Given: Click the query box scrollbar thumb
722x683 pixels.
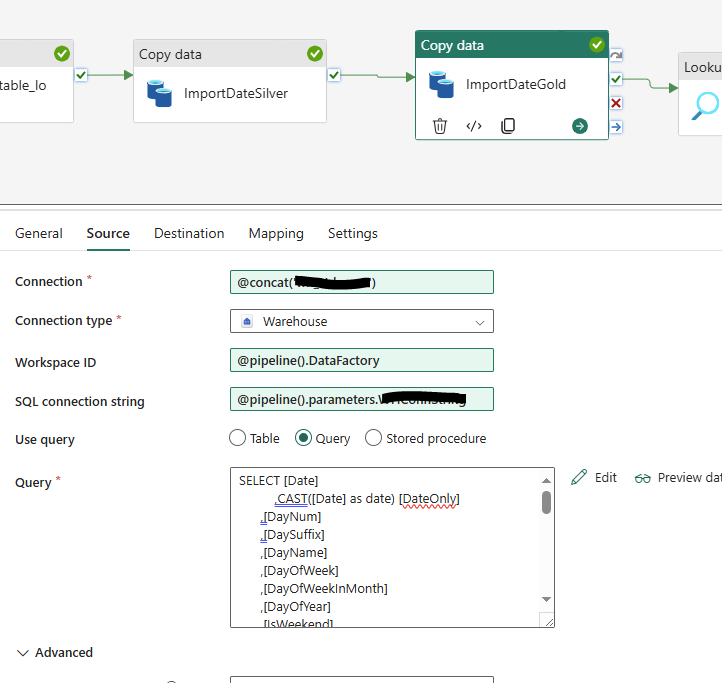Looking at the screenshot, I should click(x=547, y=502).
